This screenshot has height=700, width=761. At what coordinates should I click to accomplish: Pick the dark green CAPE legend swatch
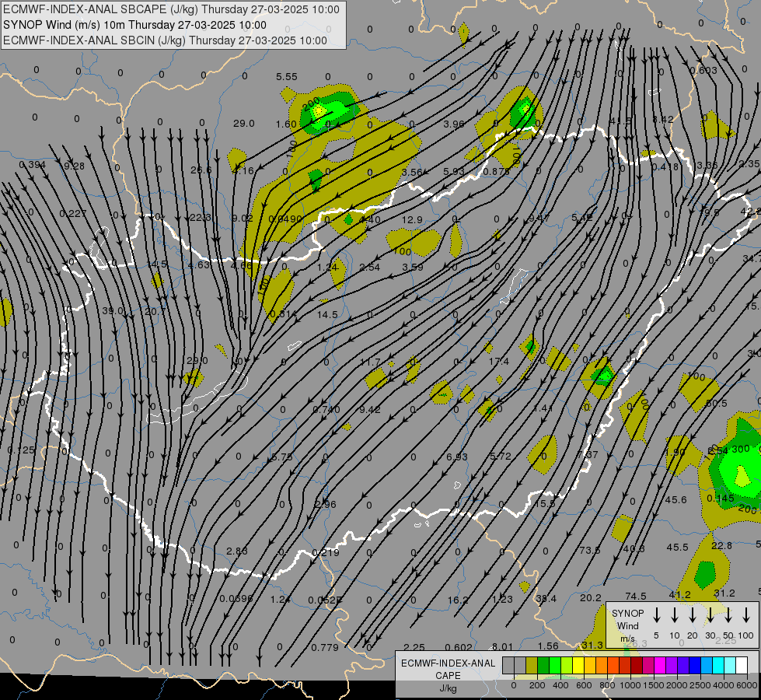(543, 665)
